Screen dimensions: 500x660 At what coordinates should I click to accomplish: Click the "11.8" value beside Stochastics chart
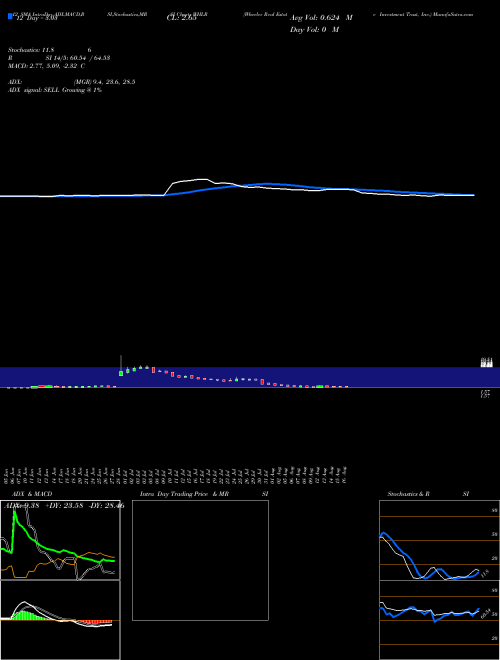point(484,573)
